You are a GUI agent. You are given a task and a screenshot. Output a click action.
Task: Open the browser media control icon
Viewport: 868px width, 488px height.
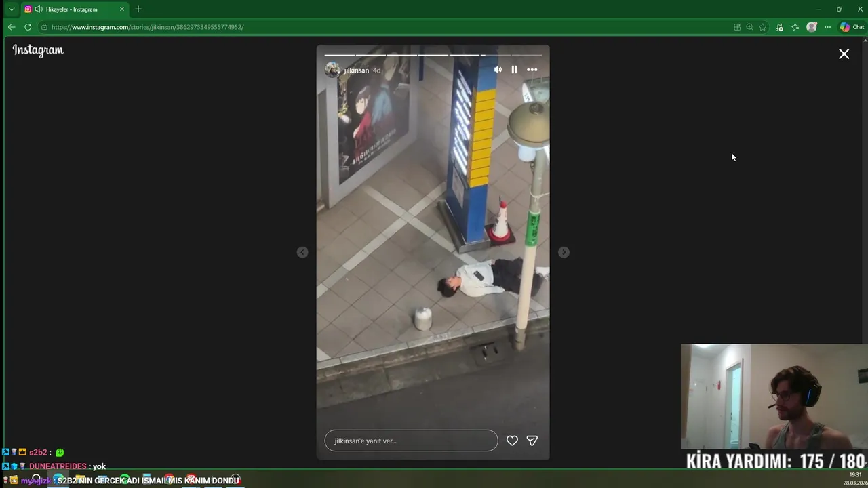[x=779, y=27]
